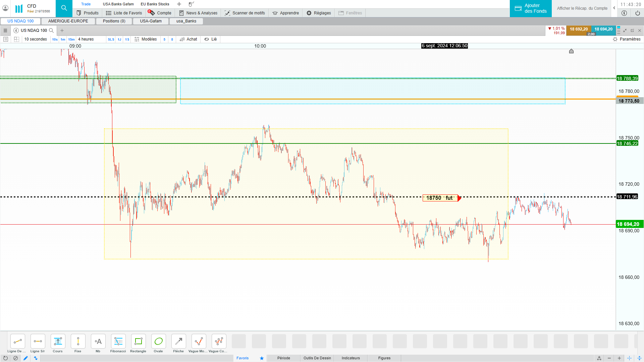This screenshot has width=644, height=362.
Task: Click the pencil edit icon in bottom bar
Action: coord(25,358)
